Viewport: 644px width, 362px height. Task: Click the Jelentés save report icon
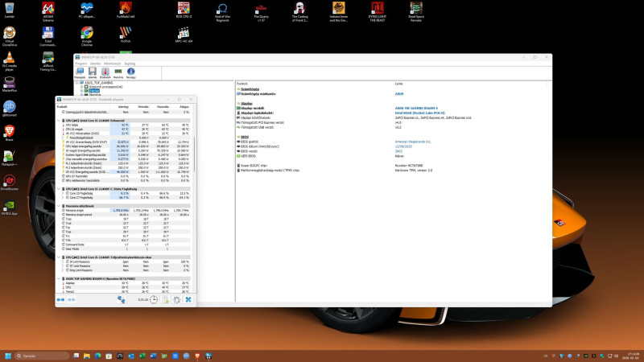click(93, 72)
